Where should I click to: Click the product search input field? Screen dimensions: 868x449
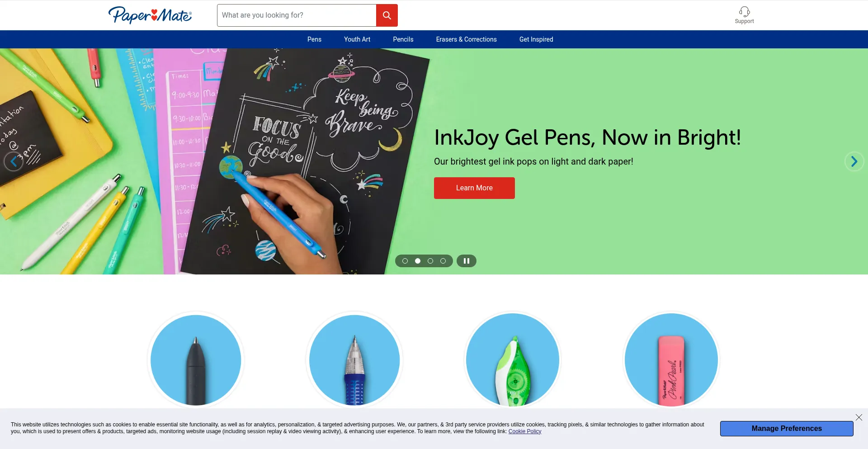[297, 15]
